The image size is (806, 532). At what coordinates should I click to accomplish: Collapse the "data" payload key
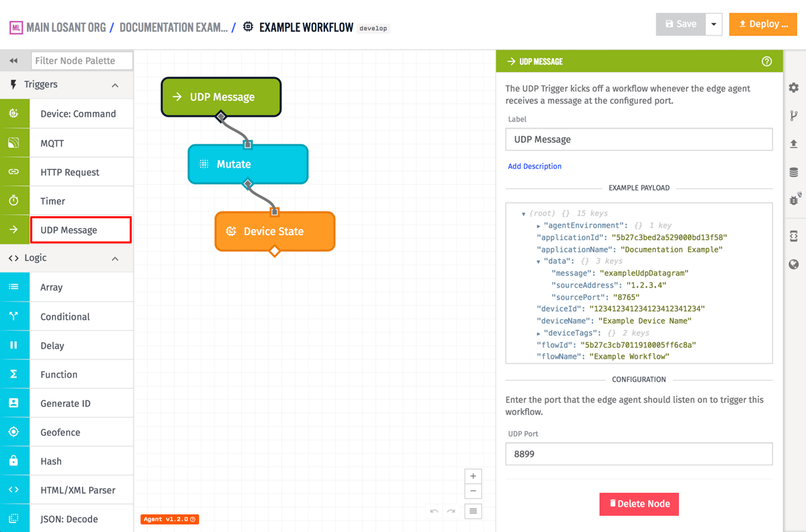(539, 261)
